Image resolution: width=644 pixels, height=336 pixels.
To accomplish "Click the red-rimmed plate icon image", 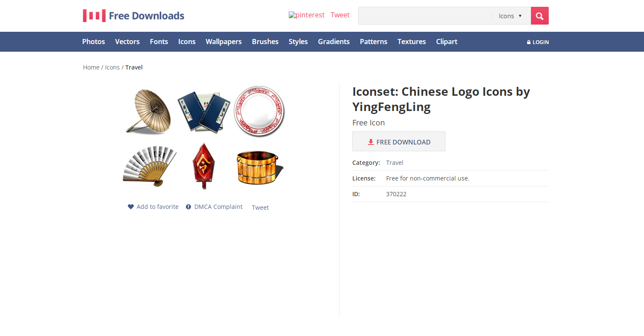I will (260, 111).
